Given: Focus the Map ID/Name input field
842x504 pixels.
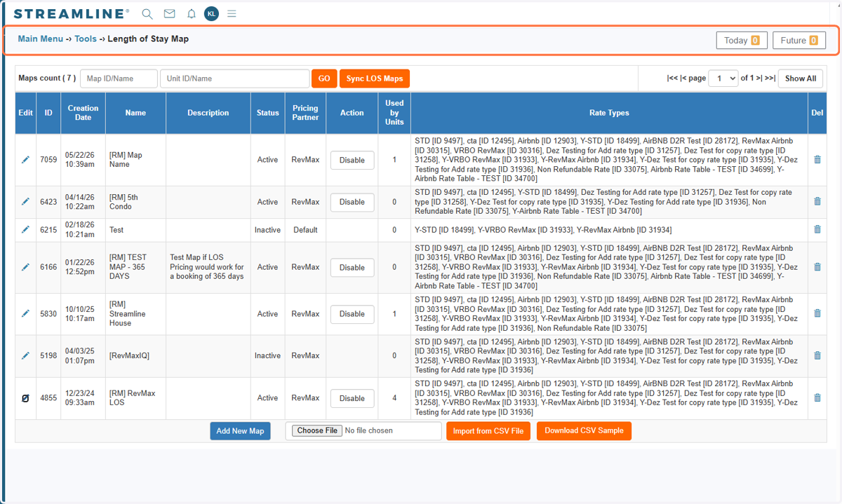Looking at the screenshot, I should pyautogui.click(x=119, y=79).
